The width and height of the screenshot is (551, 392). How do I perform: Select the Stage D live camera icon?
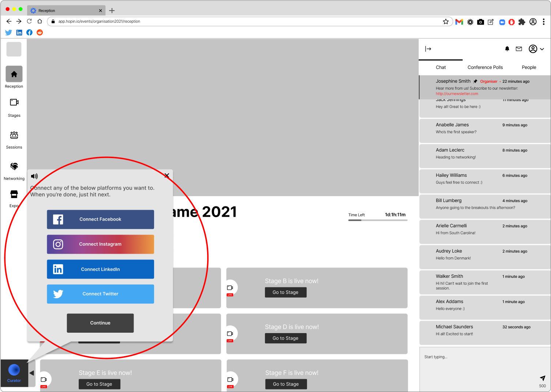tap(230, 334)
